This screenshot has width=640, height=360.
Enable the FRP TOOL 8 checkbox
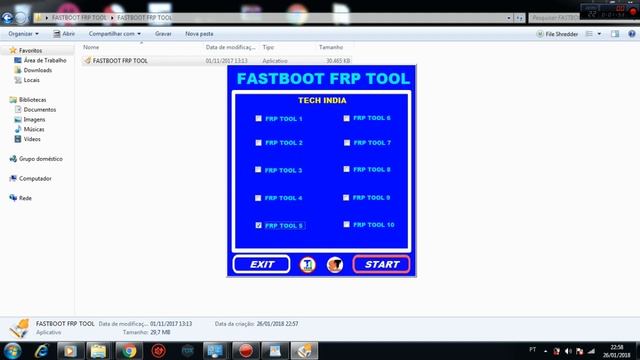click(x=347, y=169)
